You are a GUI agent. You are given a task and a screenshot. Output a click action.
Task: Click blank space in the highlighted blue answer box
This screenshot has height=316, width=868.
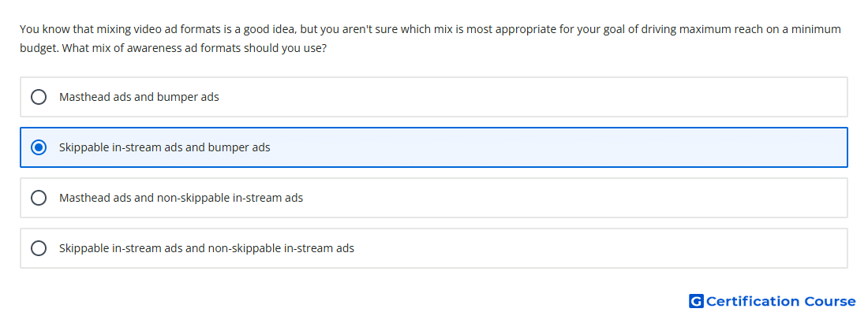pos(554,147)
